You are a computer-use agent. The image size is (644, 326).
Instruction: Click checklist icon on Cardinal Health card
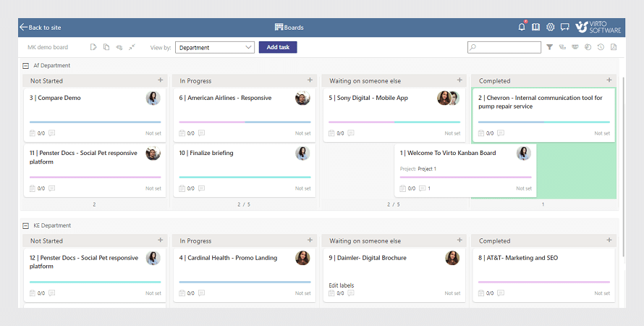pyautogui.click(x=182, y=293)
